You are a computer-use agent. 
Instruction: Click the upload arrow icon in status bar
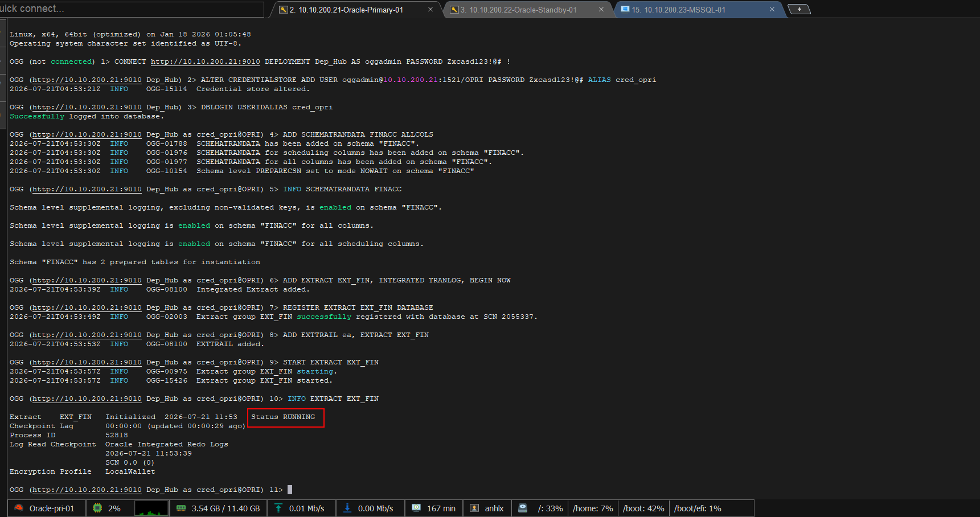pos(278,508)
